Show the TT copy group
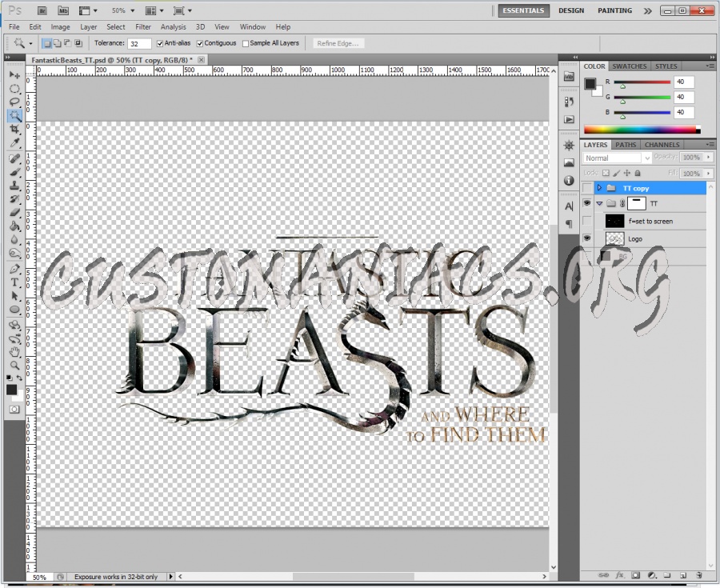Image resolution: width=720 pixels, height=588 pixels. click(x=587, y=188)
